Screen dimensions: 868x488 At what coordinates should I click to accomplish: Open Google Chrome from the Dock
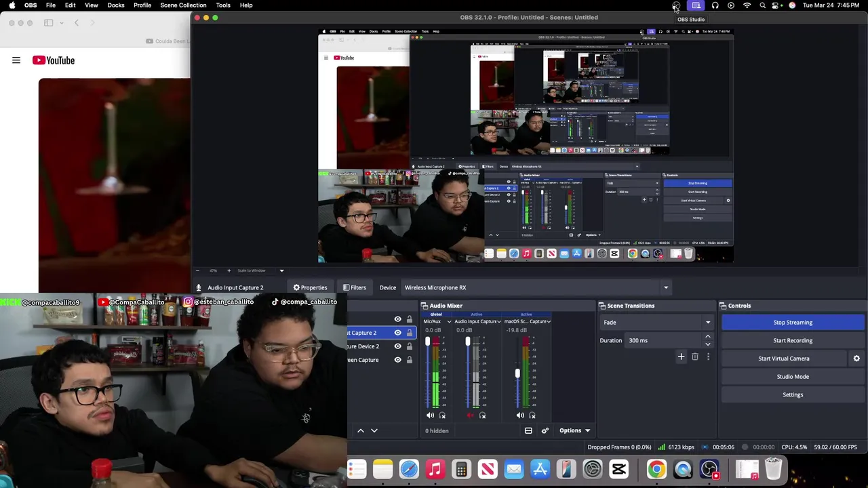click(x=656, y=469)
